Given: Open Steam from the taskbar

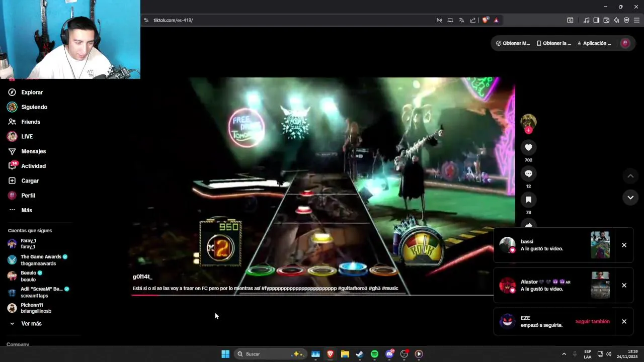Looking at the screenshot, I should (360, 354).
